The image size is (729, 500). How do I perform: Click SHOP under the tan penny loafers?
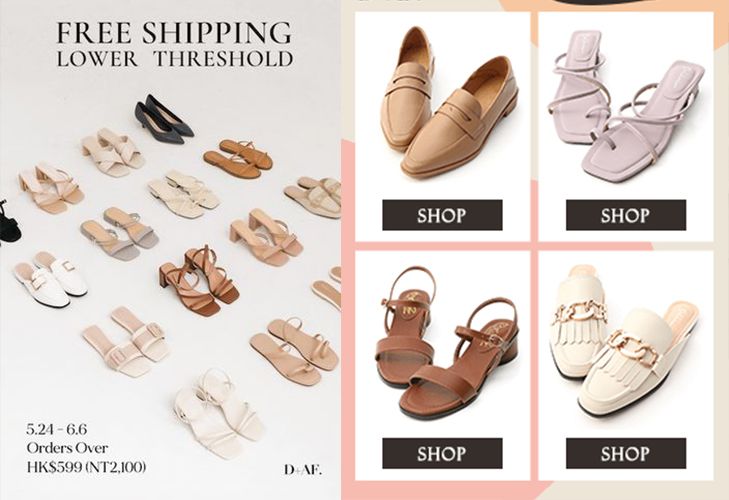[442, 215]
